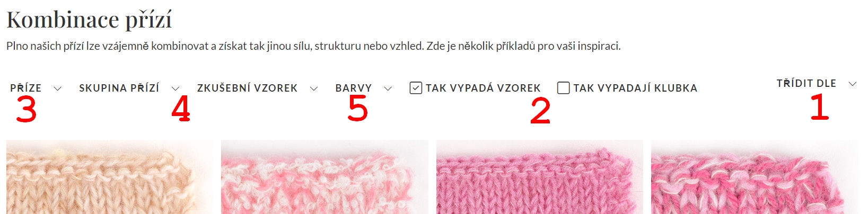Click the TŘÍDIT DLE chevron arrow
868x214 pixels.
853,84
